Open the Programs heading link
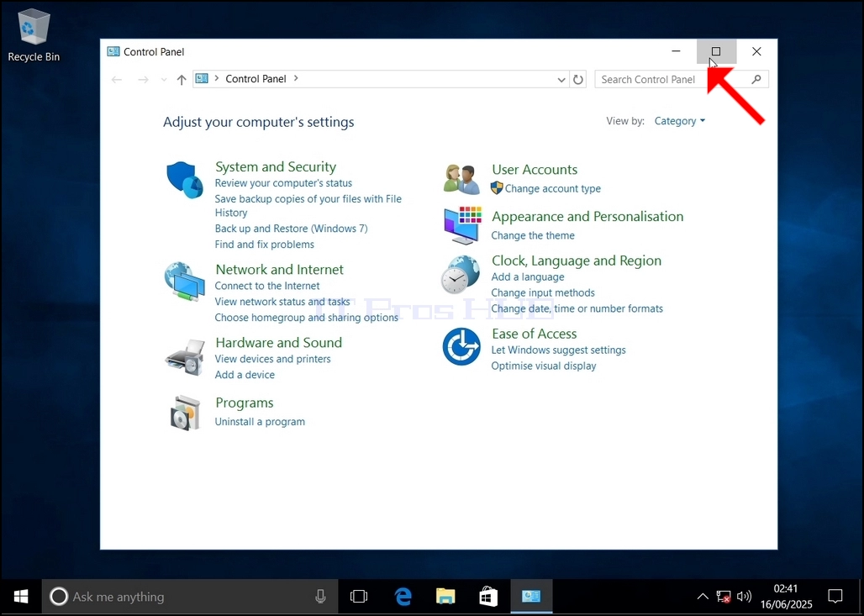This screenshot has height=616, width=864. 244,403
